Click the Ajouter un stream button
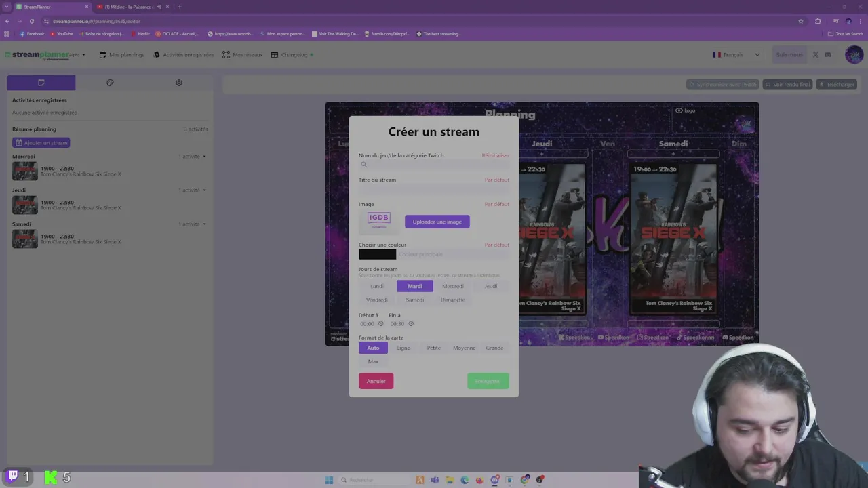 point(41,143)
